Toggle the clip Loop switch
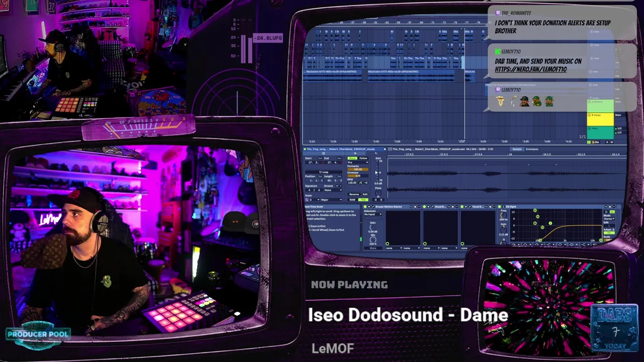Image resolution: width=644 pixels, height=362 pixels. click(324, 172)
